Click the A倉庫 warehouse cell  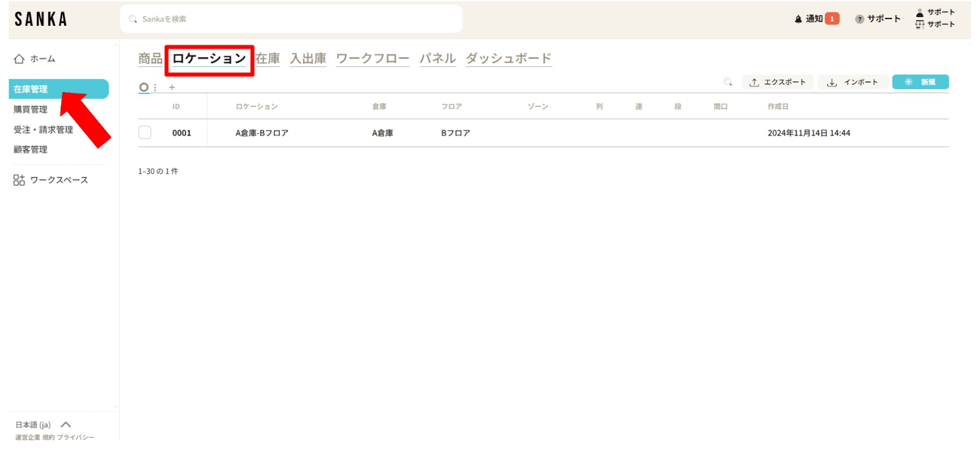click(x=382, y=133)
